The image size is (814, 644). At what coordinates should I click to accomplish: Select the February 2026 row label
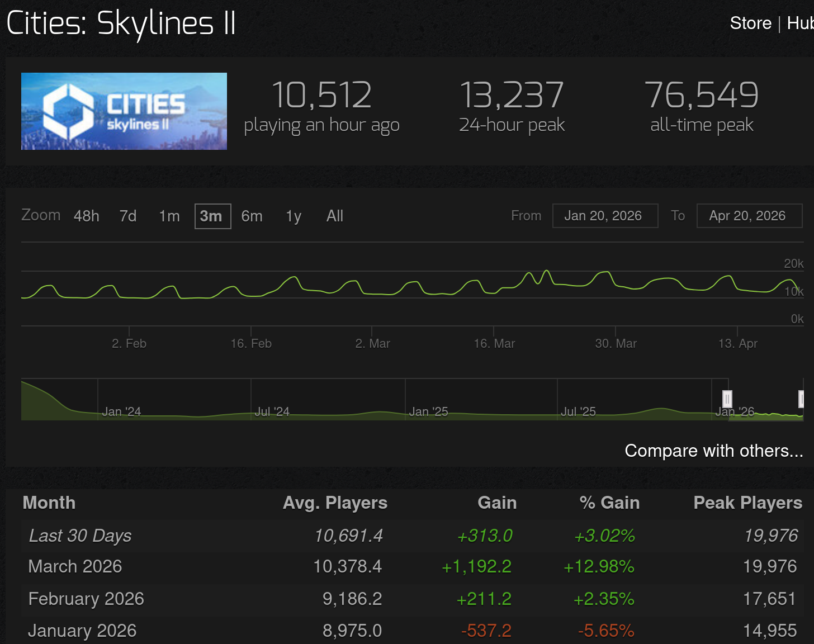[86, 599]
